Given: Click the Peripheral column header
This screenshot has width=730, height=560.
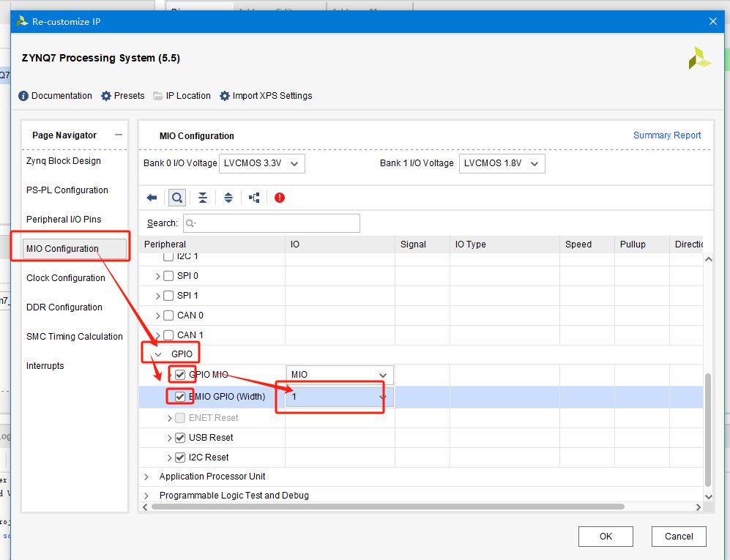Looking at the screenshot, I should pyautogui.click(x=212, y=244).
